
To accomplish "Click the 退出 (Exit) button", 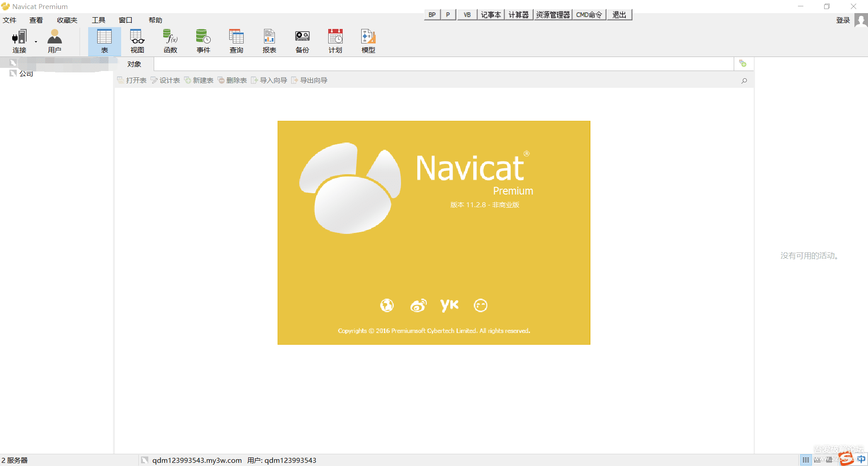I will point(619,14).
